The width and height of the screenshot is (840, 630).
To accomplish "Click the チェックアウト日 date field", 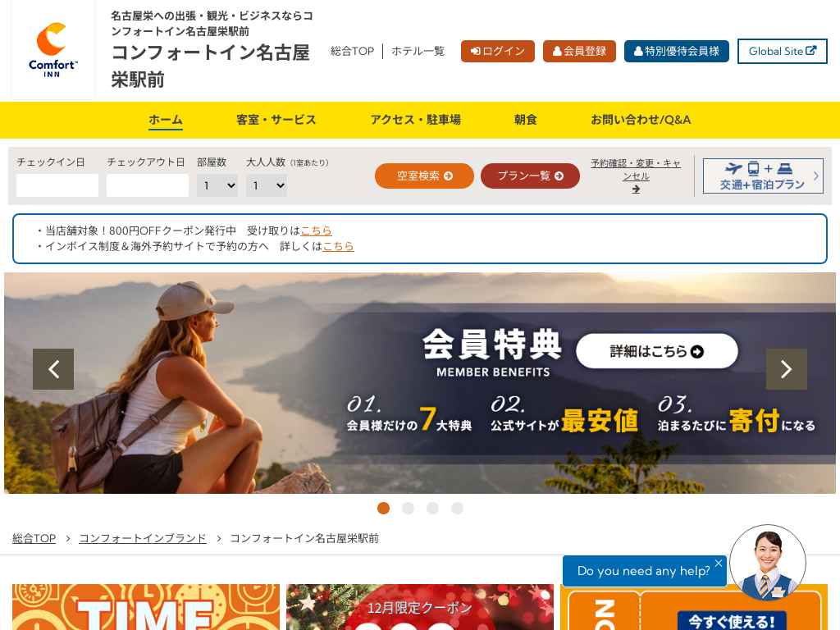I will [148, 185].
